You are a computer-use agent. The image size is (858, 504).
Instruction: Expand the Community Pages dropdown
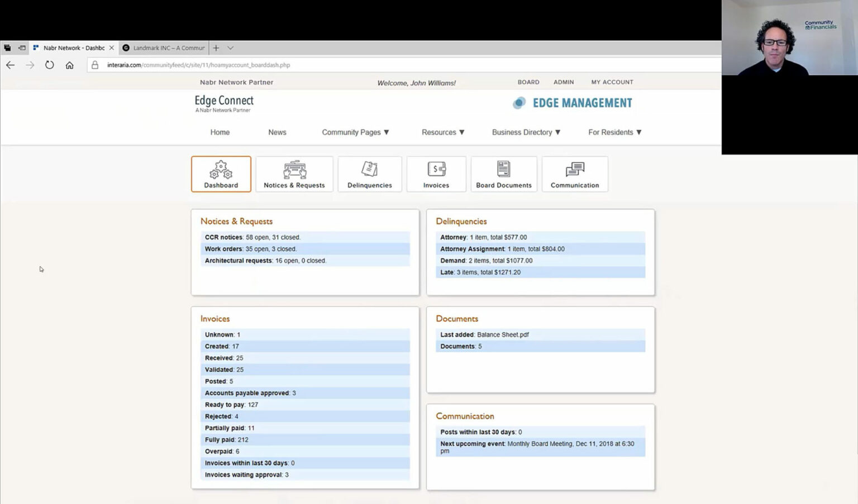pos(355,132)
